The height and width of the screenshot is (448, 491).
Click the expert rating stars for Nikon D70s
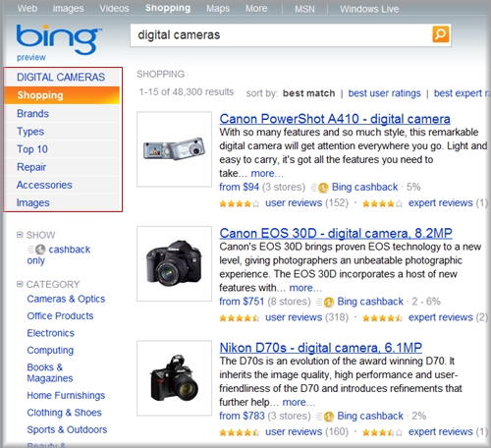tap(382, 432)
